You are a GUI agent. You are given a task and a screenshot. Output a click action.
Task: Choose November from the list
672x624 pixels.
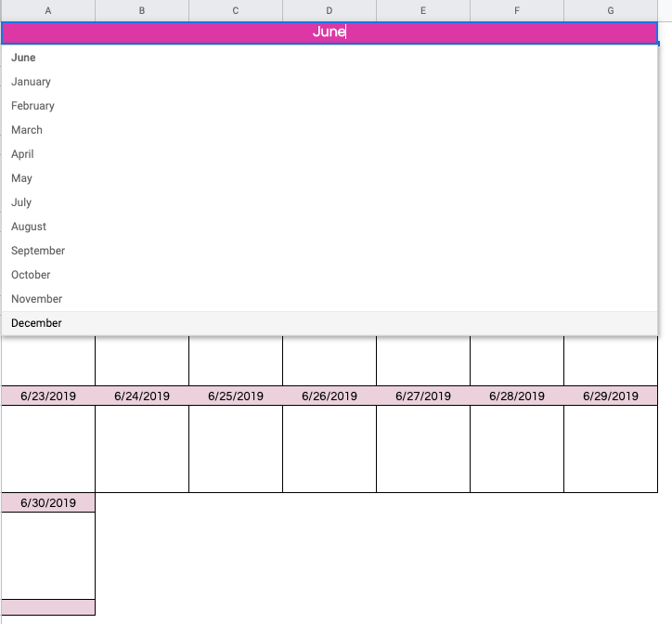(330, 298)
